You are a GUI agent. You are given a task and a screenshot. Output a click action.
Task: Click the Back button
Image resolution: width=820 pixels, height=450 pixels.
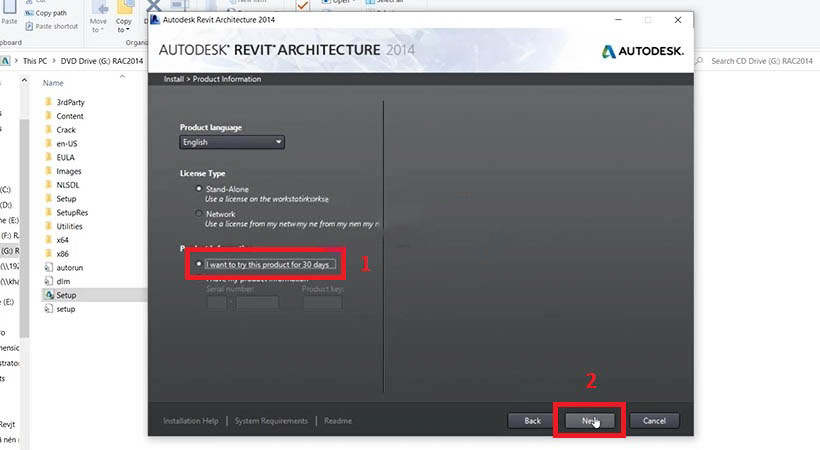click(532, 421)
